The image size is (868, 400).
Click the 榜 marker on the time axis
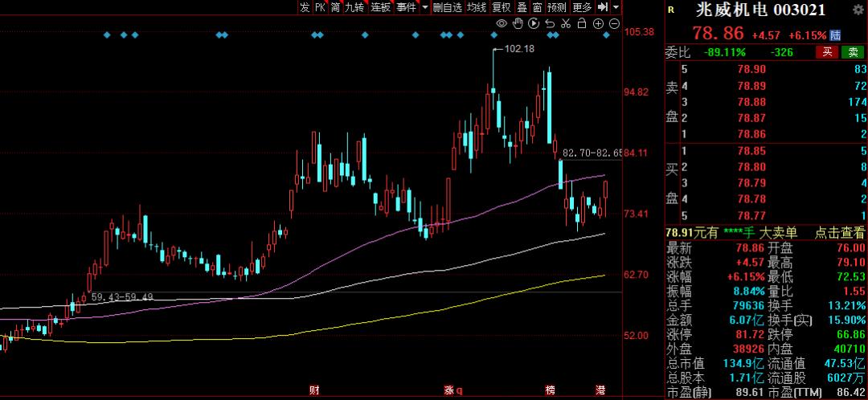(x=550, y=390)
